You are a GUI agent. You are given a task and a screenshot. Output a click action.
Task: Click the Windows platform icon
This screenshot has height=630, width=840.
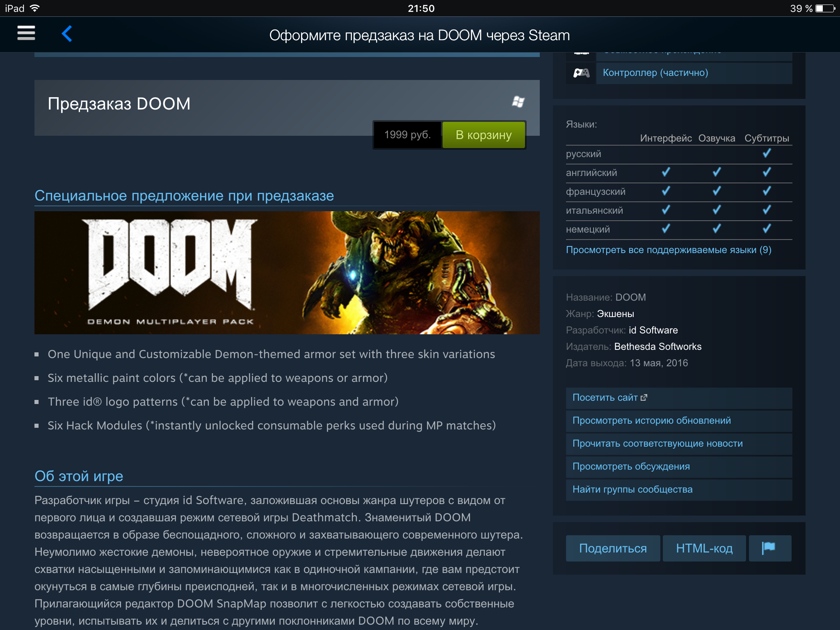tap(518, 102)
